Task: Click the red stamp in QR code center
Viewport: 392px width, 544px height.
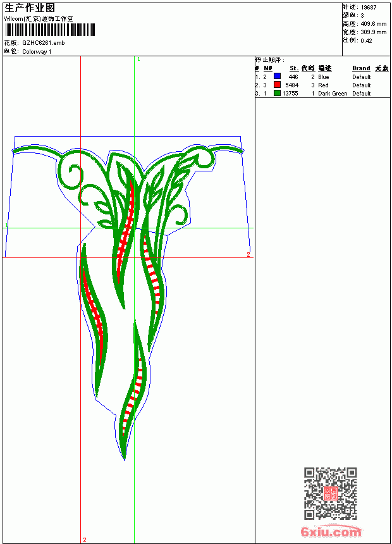Action: pyautogui.click(x=330, y=493)
